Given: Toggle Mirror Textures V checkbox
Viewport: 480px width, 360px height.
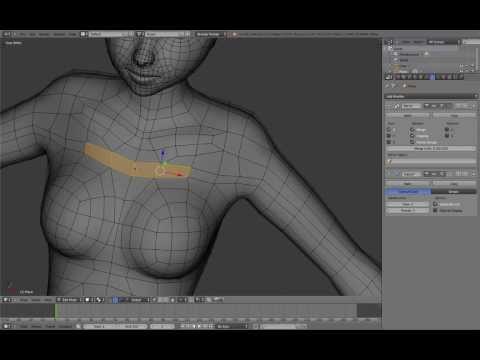Looking at the screenshot, I should click(x=447, y=136).
